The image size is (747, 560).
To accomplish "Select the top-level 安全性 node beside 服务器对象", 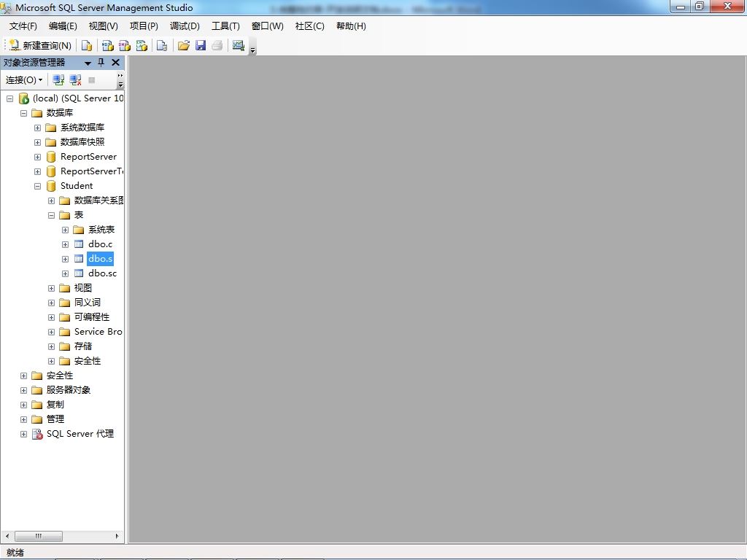I will click(60, 376).
